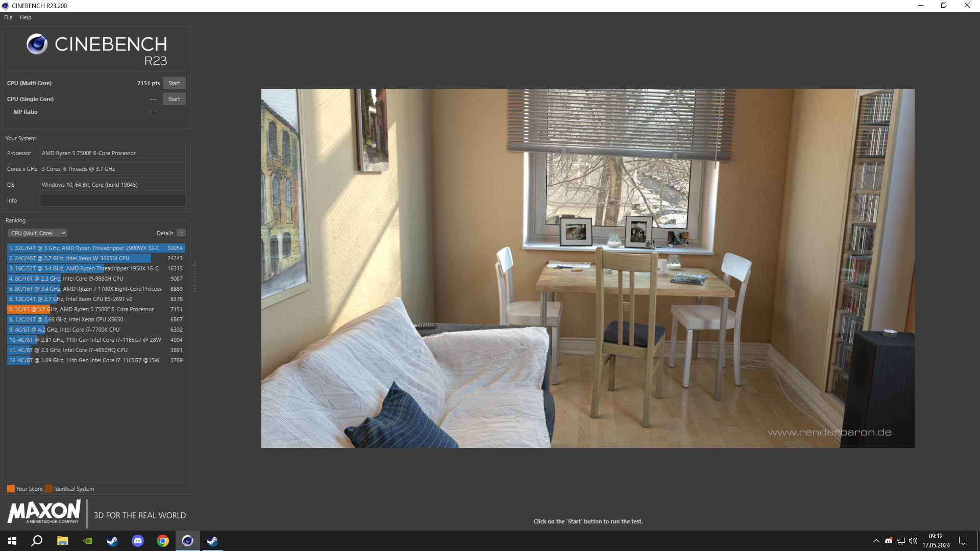The height and width of the screenshot is (551, 980).
Task: Open the Help menu
Action: pos(26,17)
